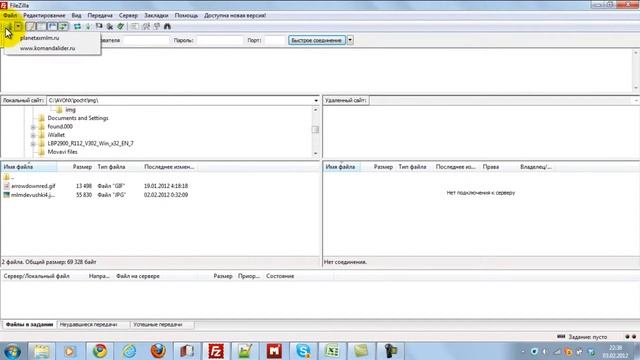The width and height of the screenshot is (640, 360).
Task: Expand the LBP2900_R112 folder node
Action: tap(33, 144)
